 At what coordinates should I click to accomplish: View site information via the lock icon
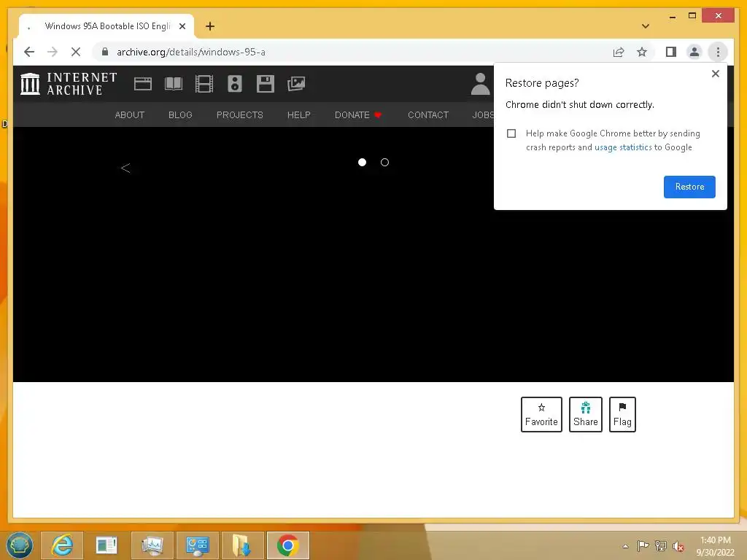(x=105, y=52)
